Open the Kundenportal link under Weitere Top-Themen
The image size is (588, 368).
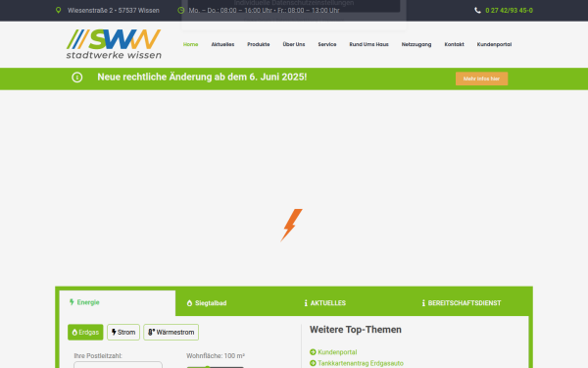click(x=337, y=352)
